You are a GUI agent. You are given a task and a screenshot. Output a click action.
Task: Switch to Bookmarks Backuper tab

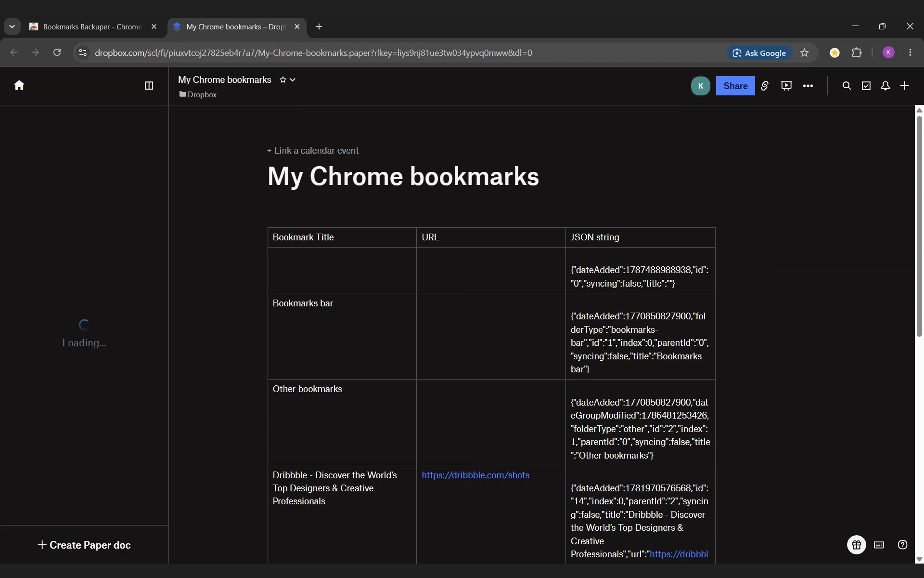pos(91,27)
